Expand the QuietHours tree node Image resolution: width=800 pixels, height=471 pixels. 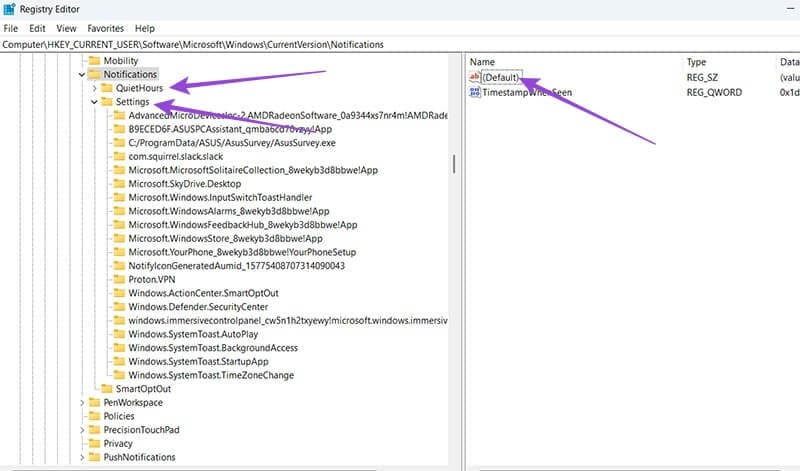94,88
